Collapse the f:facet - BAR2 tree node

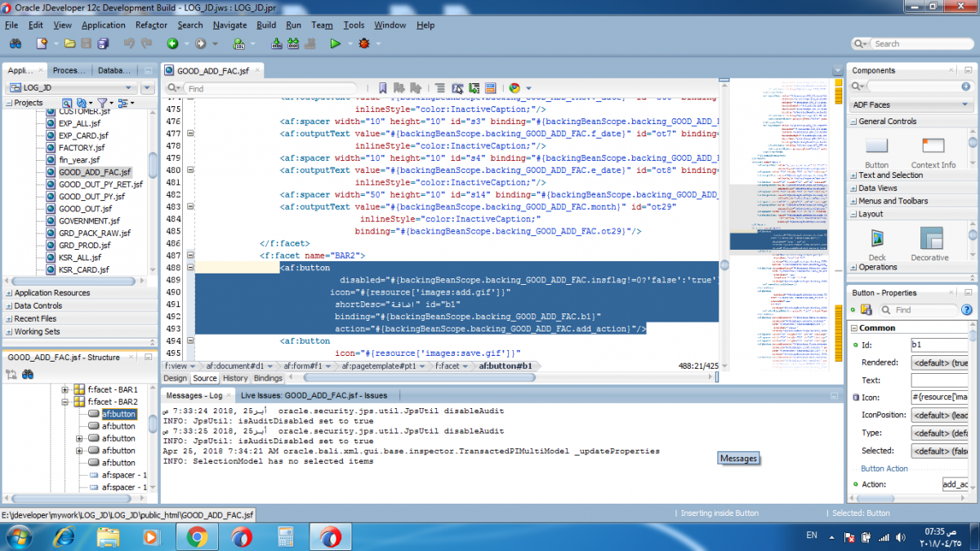tap(65, 402)
